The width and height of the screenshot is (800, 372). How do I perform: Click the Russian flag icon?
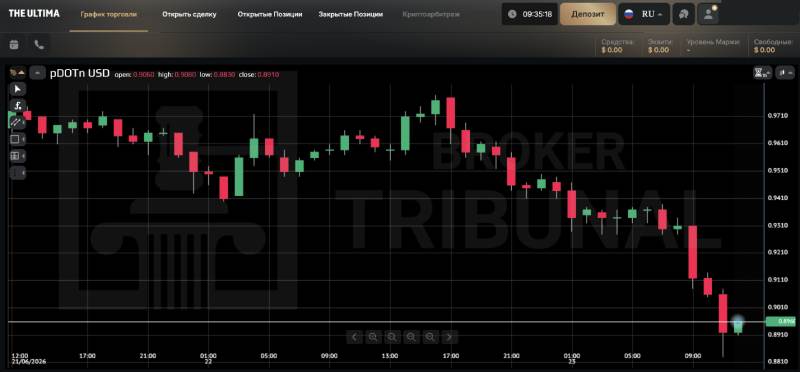point(630,14)
